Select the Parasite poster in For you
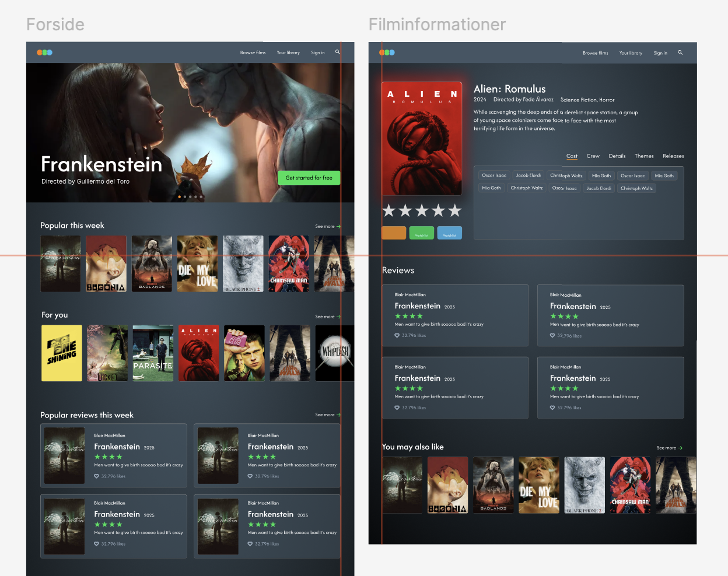Screen dimensions: 728x576 pyautogui.click(x=153, y=353)
